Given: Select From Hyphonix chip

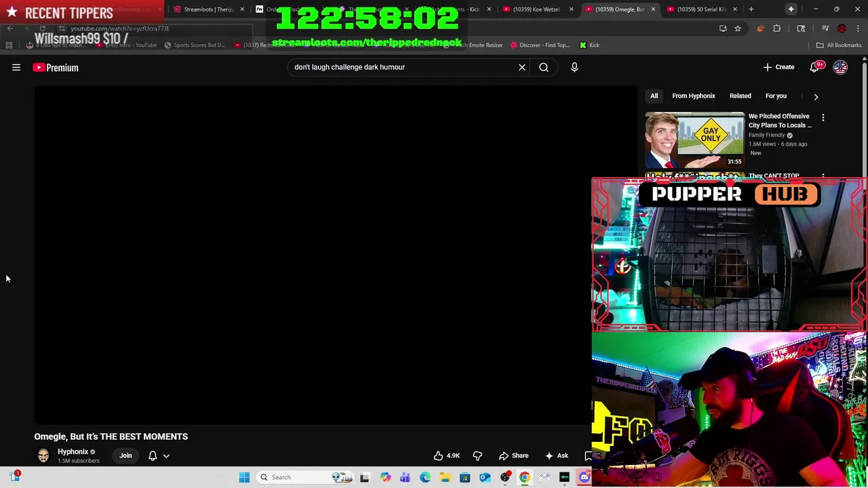Looking at the screenshot, I should click(x=693, y=96).
